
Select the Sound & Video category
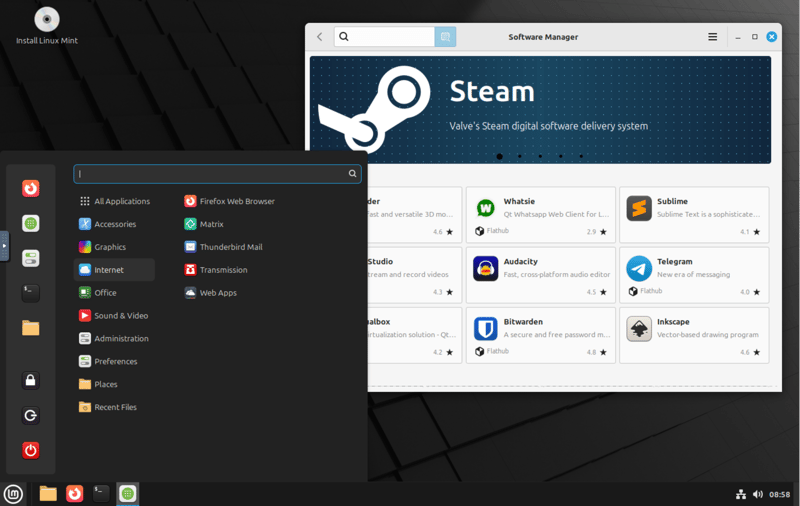120,316
